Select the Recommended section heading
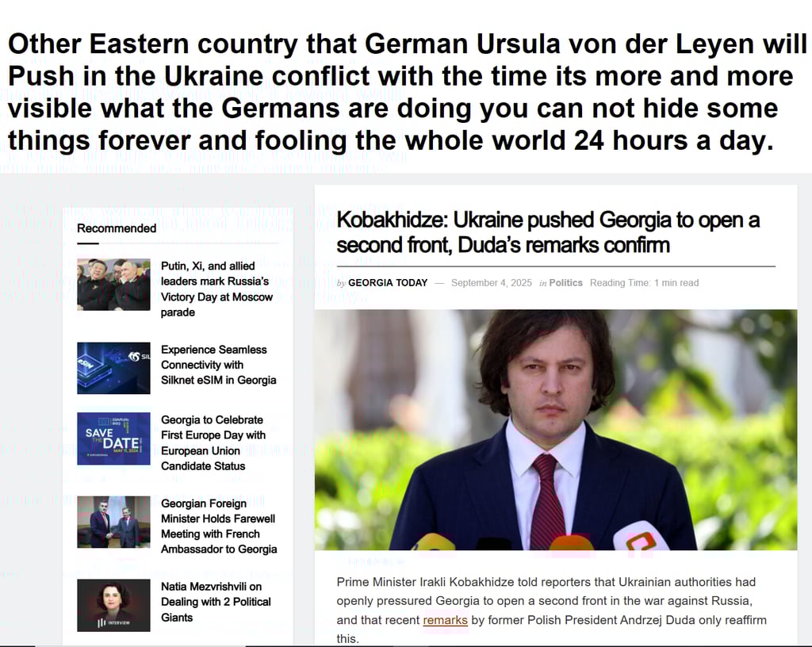Viewport: 812px width, 647px height. (117, 228)
